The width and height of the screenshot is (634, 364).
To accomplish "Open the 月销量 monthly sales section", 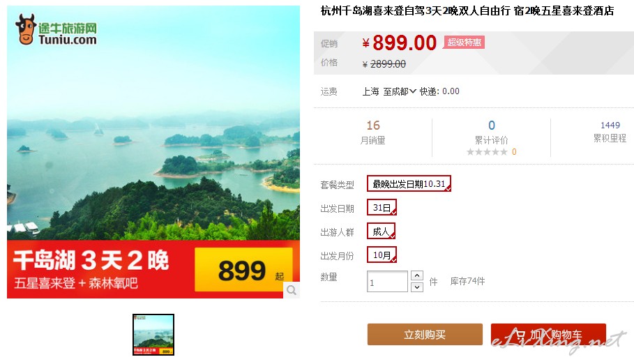I will coord(372,140).
